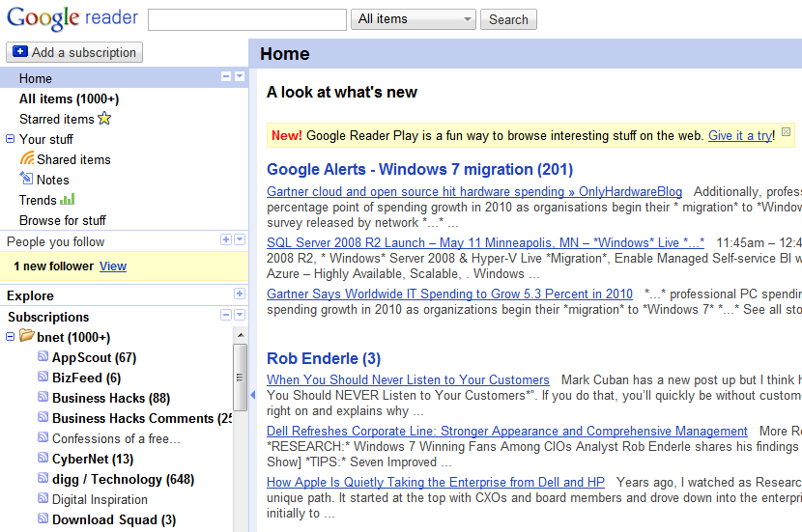The image size is (802, 532).
Task: Click the subscriptions list scrollbar thumb
Action: pyautogui.click(x=240, y=378)
